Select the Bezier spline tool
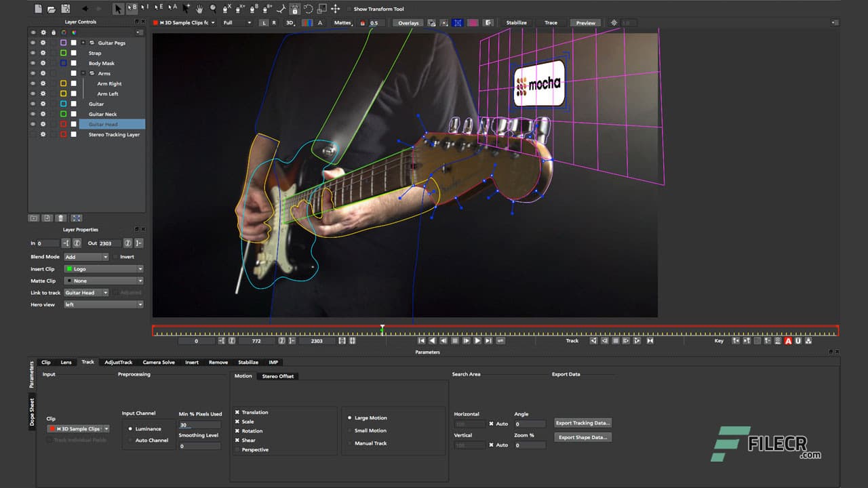This screenshot has width=868, height=488. (x=252, y=9)
